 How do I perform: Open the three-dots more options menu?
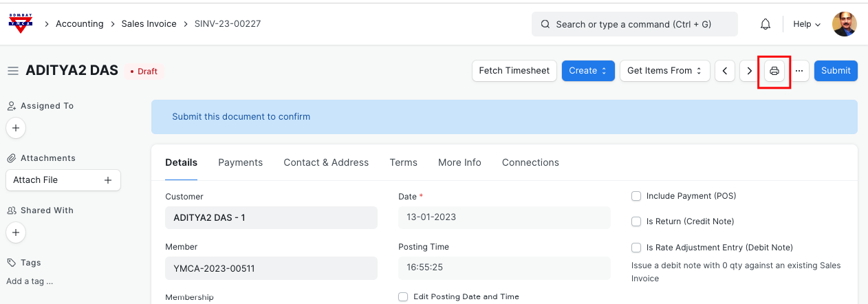pos(799,71)
